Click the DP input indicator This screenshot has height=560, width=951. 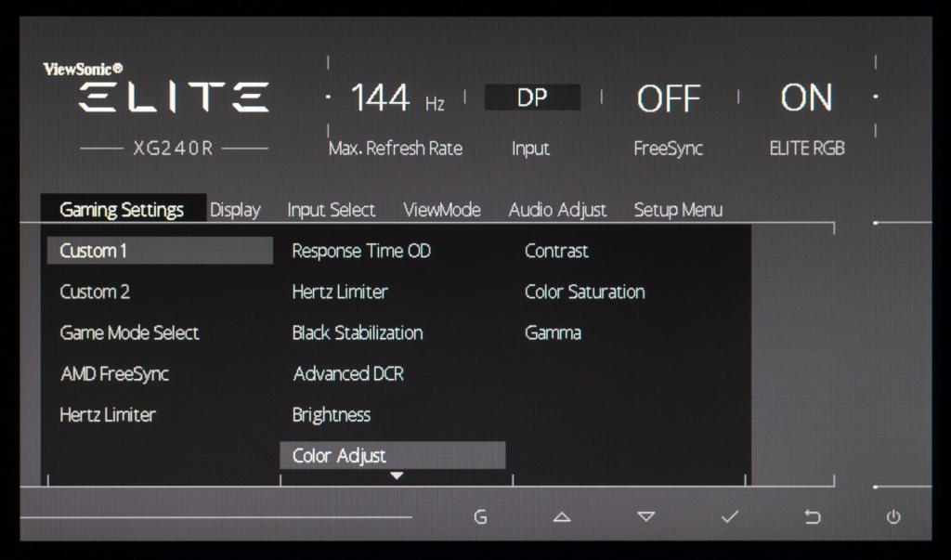coord(532,98)
